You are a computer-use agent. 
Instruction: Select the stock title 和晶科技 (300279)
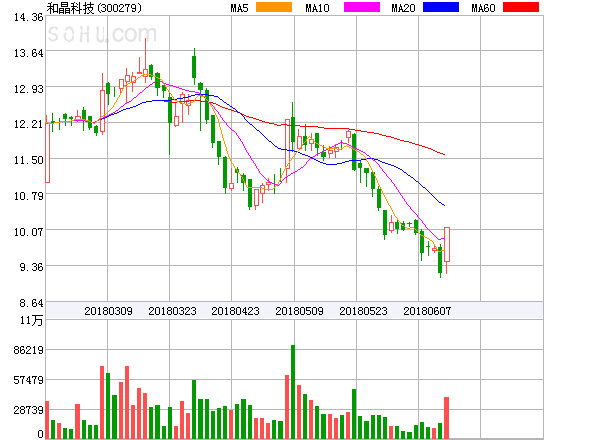[94, 8]
